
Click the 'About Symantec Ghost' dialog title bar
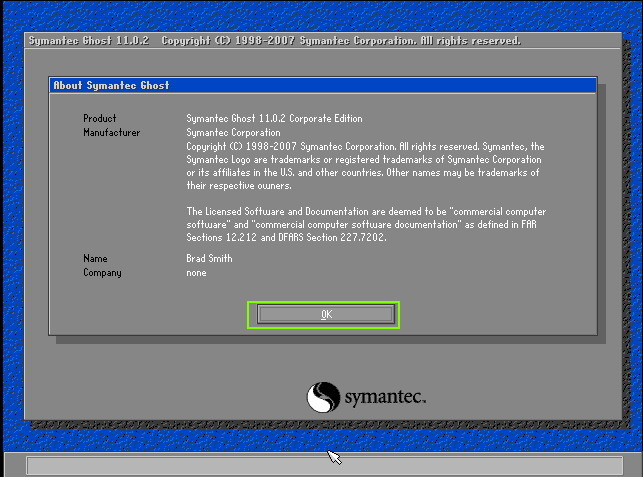pyautogui.click(x=323, y=85)
